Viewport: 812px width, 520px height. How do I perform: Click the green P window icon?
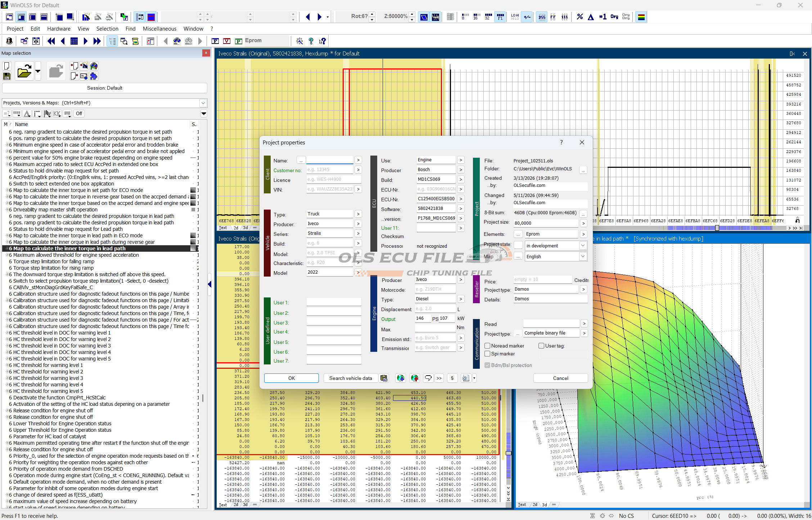tap(238, 41)
